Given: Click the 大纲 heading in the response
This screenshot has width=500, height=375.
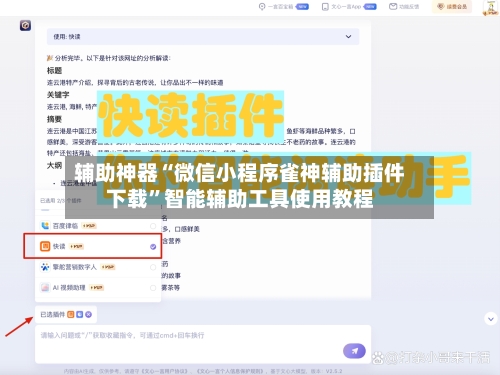Looking at the screenshot, I should (x=54, y=165).
